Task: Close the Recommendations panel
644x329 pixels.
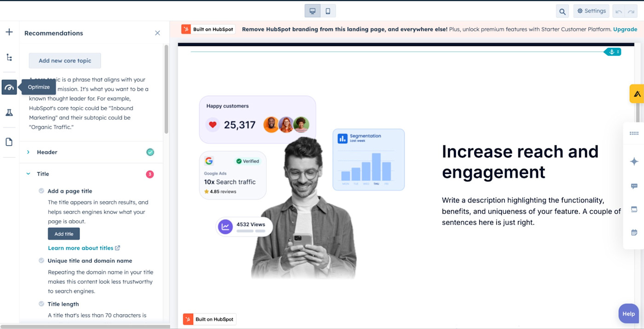Action: tap(157, 33)
